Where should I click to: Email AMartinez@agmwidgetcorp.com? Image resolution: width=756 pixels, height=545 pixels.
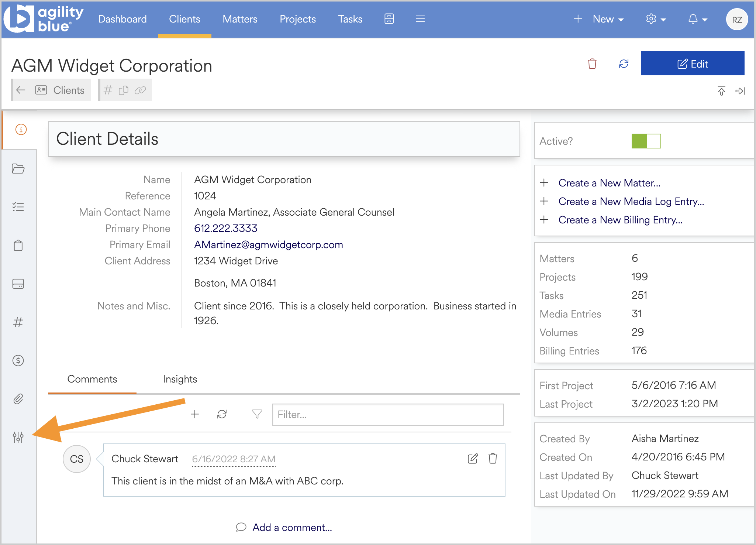point(269,244)
